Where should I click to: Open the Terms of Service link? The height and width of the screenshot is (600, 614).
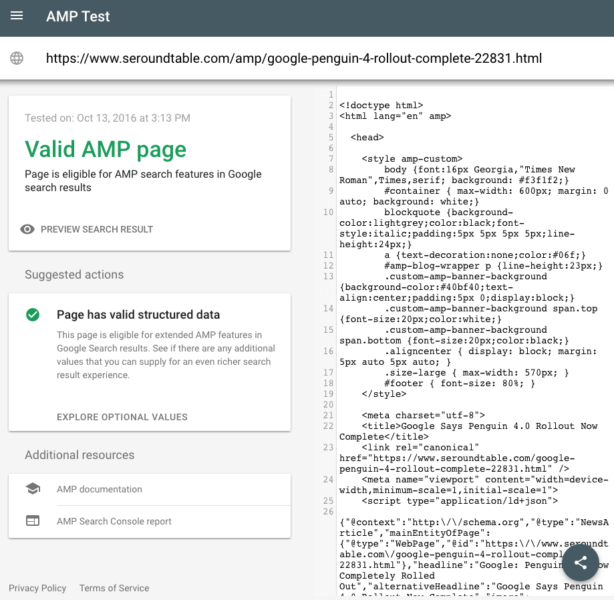click(x=112, y=588)
